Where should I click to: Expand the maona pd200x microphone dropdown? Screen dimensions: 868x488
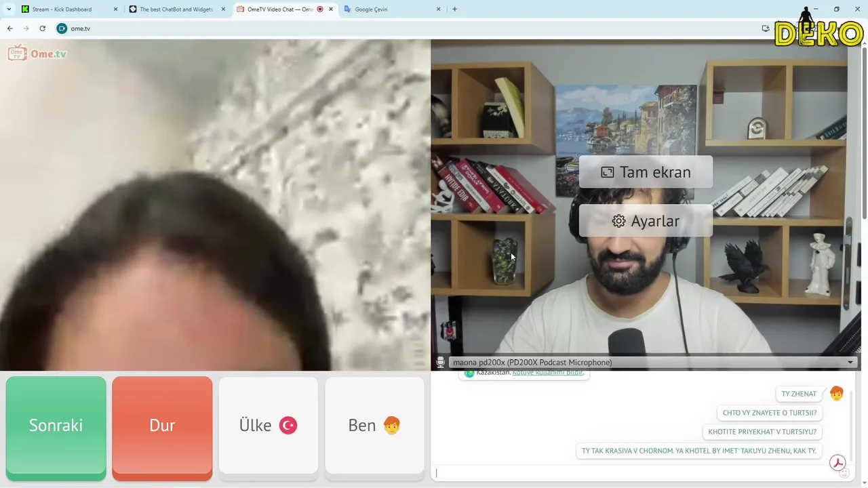pos(850,363)
